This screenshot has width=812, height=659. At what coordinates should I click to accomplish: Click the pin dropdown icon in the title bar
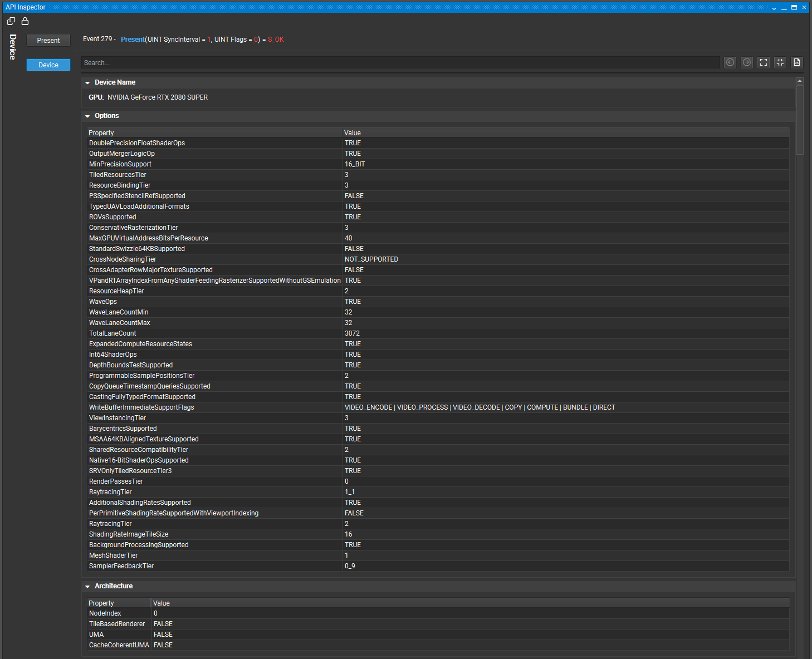(x=774, y=7)
